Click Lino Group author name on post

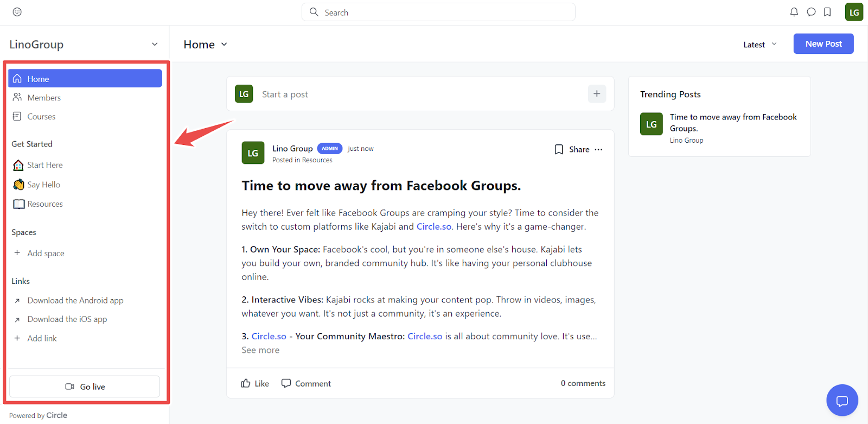pos(292,148)
